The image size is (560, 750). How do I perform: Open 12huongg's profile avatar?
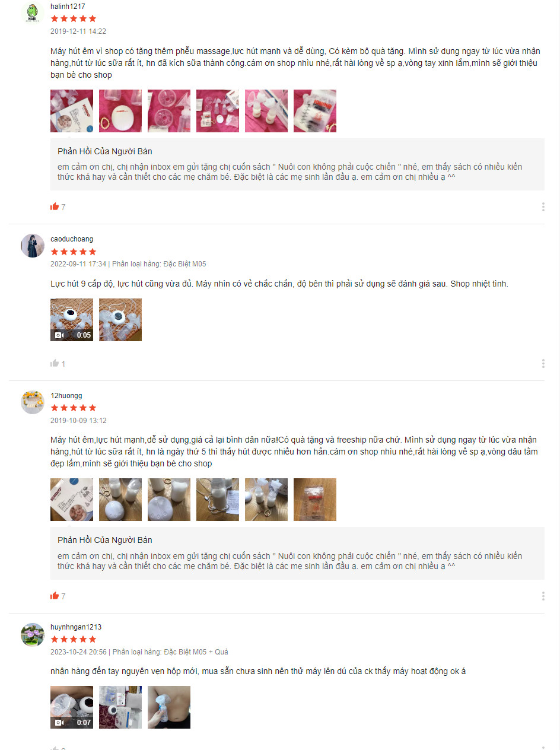point(33,402)
